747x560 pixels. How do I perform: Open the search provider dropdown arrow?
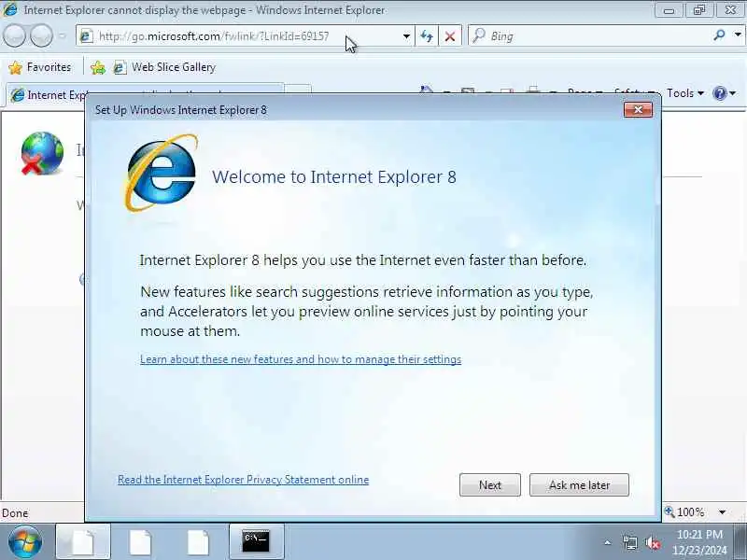click(x=738, y=35)
